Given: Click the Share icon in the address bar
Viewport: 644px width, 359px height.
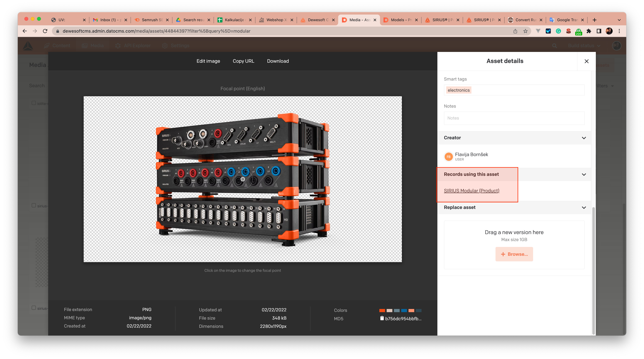Looking at the screenshot, I should [x=515, y=31].
